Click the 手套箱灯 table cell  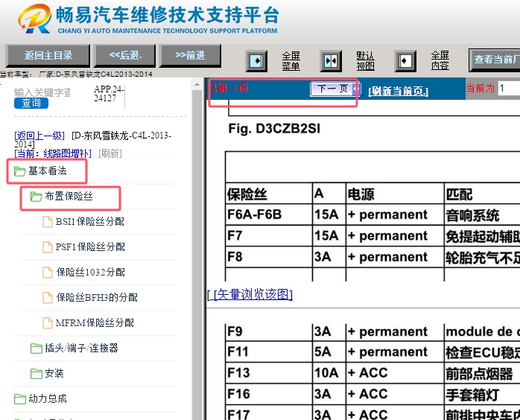point(482,394)
